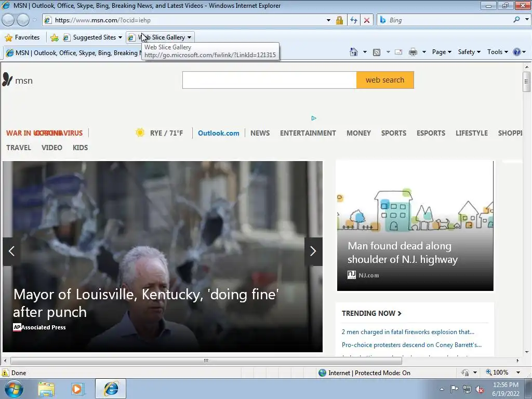Expand the zoom level dropdown arrow
Image resolution: width=532 pixels, height=399 pixels.
coord(518,373)
